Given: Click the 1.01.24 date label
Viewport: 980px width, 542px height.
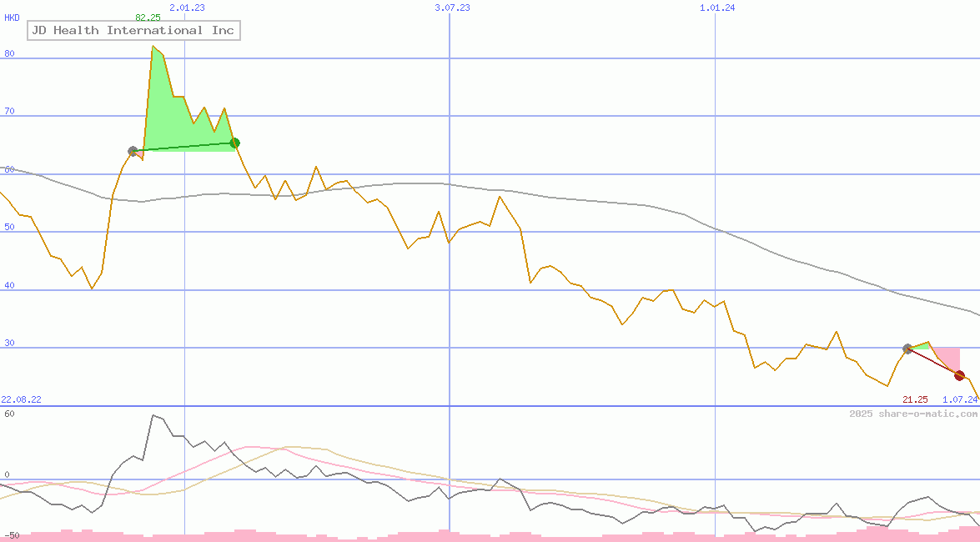Looking at the screenshot, I should coord(717,8).
